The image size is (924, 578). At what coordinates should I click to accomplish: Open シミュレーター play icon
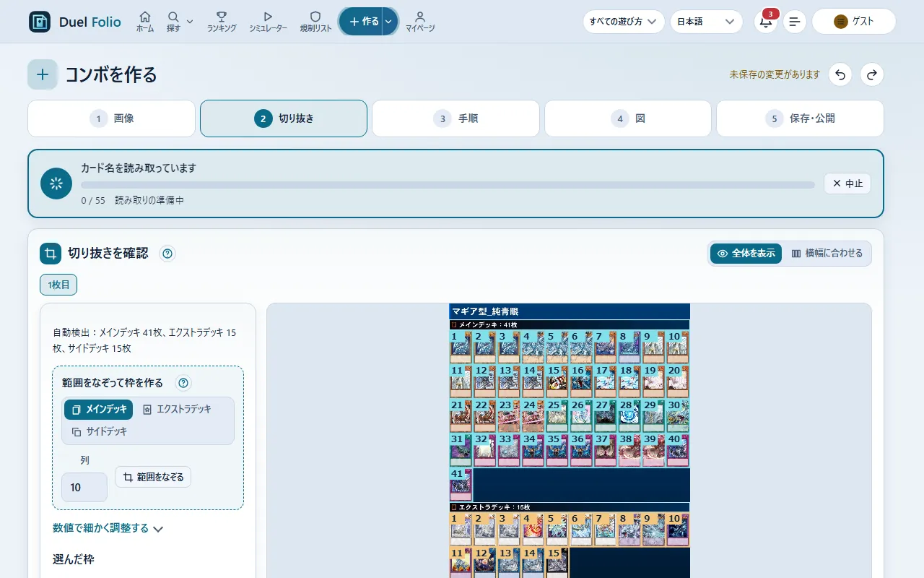click(268, 17)
